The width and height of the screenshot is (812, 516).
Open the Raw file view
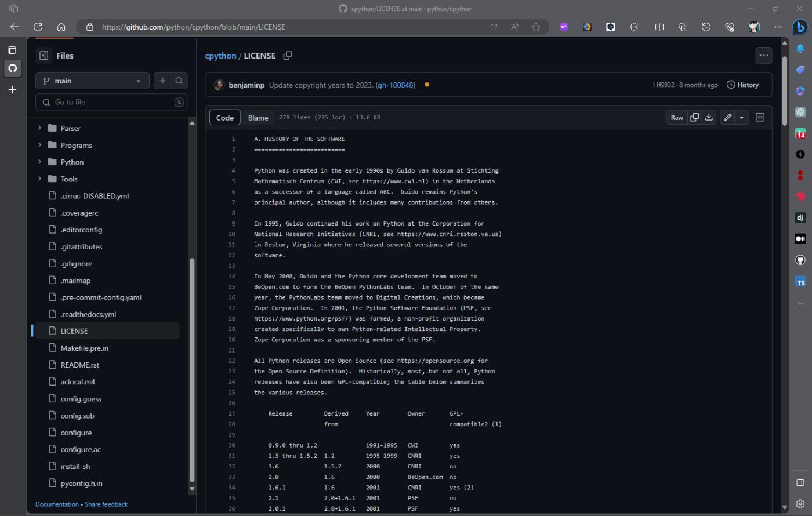tap(677, 117)
